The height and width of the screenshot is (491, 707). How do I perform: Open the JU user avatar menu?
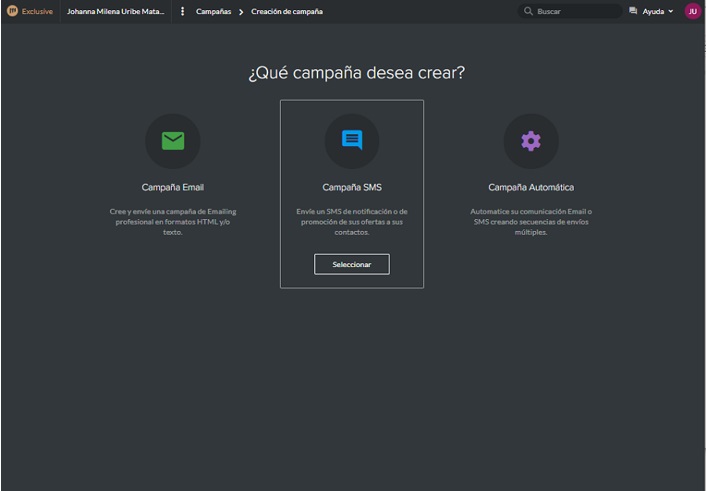[x=692, y=11]
